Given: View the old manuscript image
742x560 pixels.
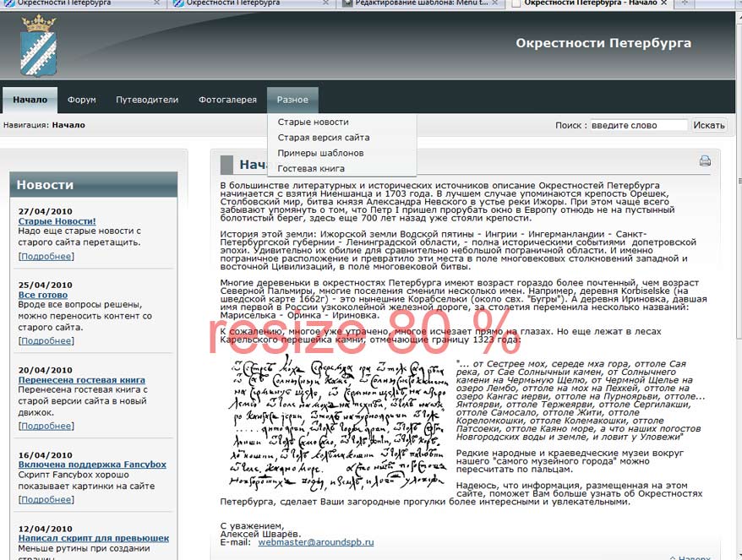Looking at the screenshot, I should pyautogui.click(x=336, y=424).
